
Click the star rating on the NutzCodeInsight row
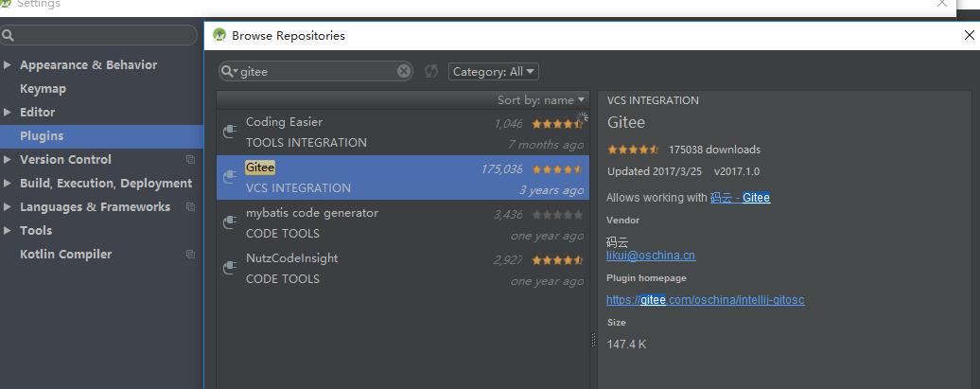click(x=557, y=259)
